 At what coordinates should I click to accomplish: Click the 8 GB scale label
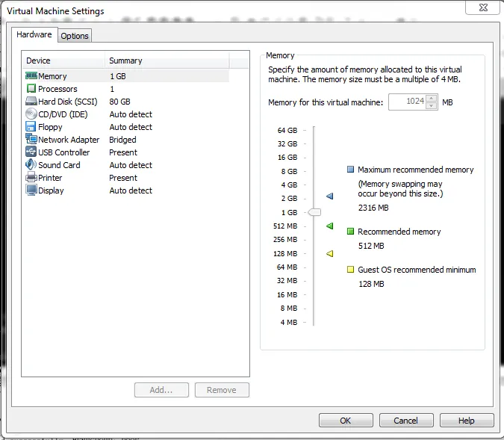click(x=289, y=171)
